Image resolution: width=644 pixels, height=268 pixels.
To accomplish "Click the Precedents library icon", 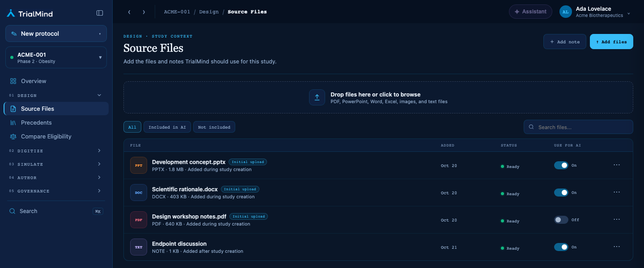I will tap(13, 123).
